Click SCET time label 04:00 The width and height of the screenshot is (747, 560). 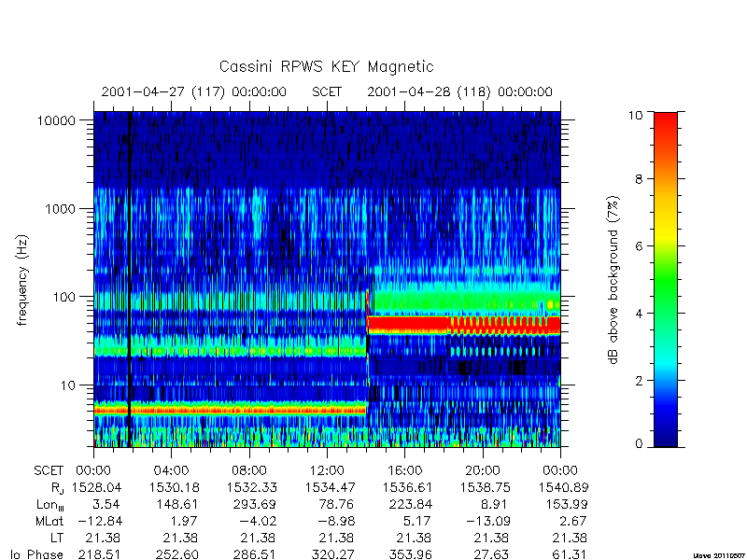(x=171, y=471)
